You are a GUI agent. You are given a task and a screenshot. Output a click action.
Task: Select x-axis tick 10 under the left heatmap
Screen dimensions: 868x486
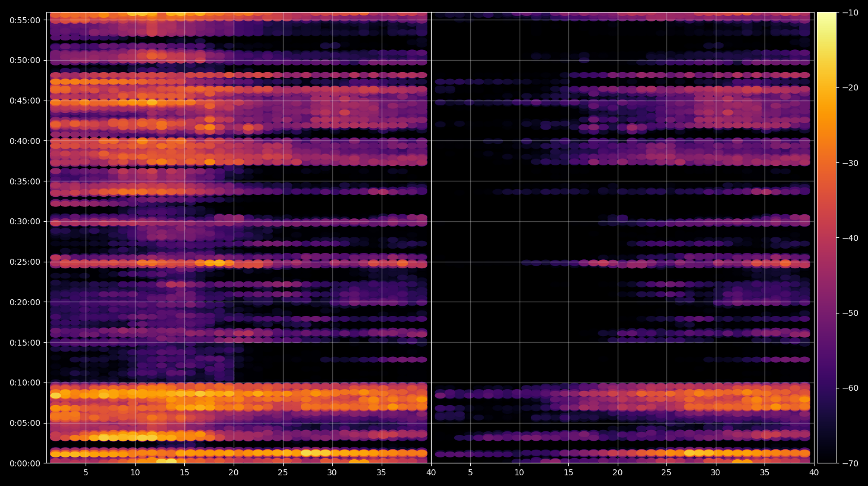tap(135, 473)
